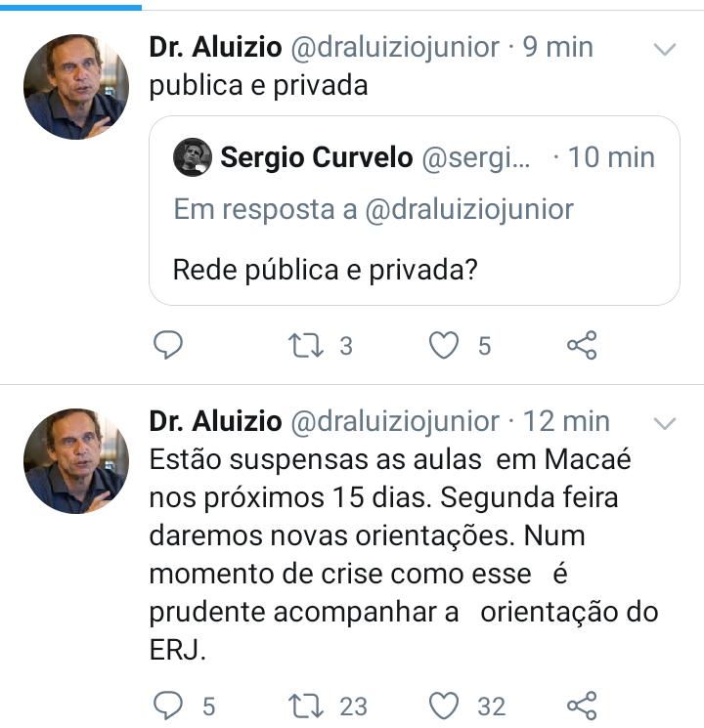The width and height of the screenshot is (704, 728).
Task: Open Dr. Aluizio's avatar on second tweet
Action: coord(76,461)
